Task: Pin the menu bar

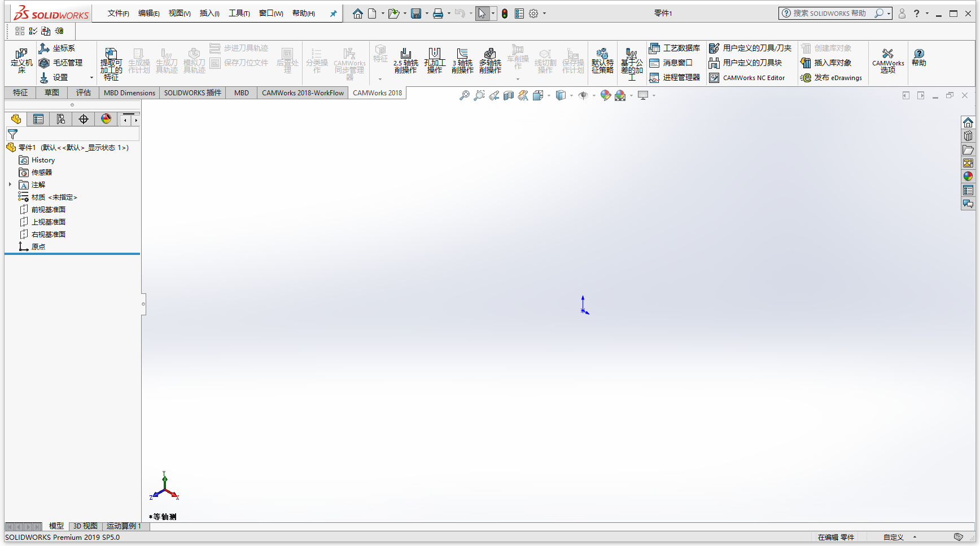Action: 334,14
